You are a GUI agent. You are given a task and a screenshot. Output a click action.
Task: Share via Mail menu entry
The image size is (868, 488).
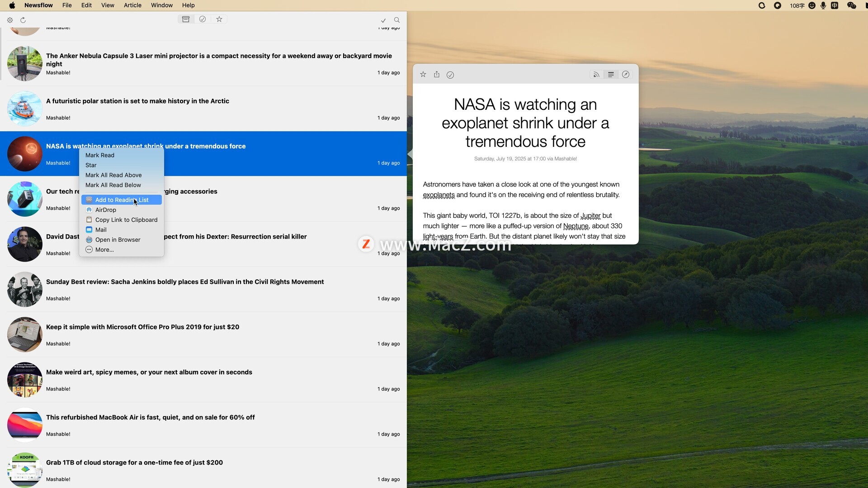pyautogui.click(x=121, y=230)
